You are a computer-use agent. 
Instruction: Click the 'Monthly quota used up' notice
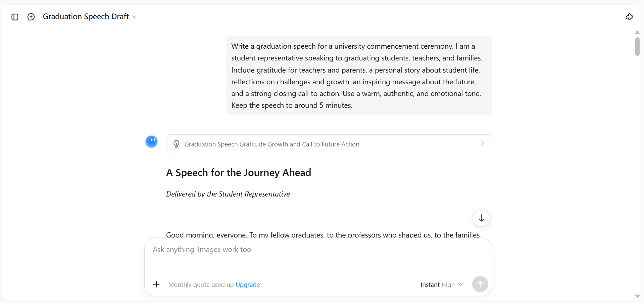201,285
